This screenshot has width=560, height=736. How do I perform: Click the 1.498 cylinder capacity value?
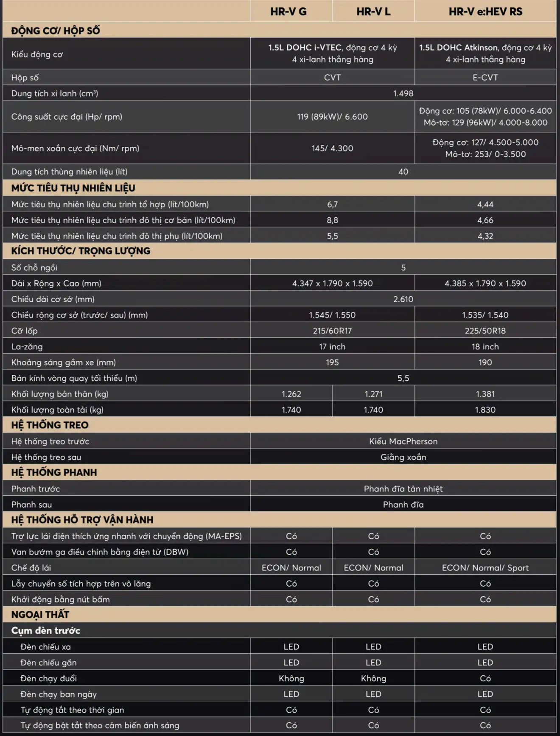pos(403,93)
